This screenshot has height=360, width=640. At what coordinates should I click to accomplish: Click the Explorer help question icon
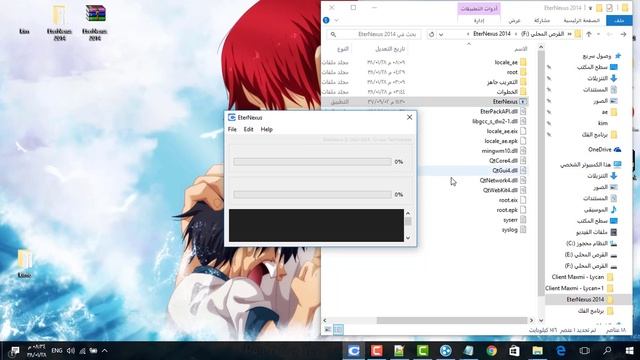tap(326, 20)
